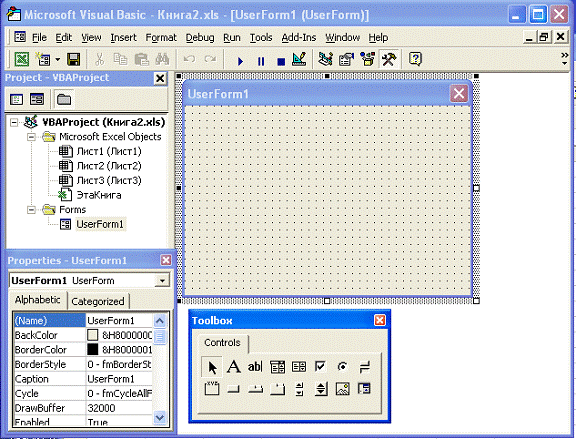The image size is (576, 439).
Task: Click properties list scroll down arrow
Action: 160,418
